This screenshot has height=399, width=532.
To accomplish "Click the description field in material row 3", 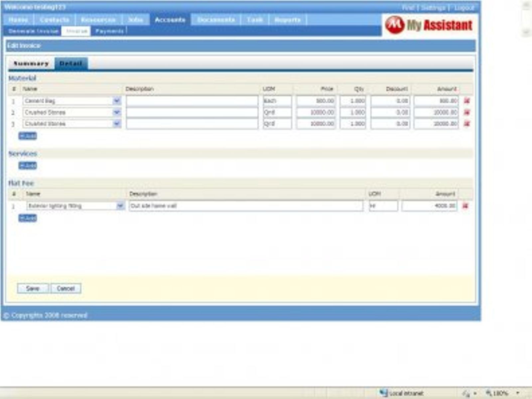I will tap(192, 124).
